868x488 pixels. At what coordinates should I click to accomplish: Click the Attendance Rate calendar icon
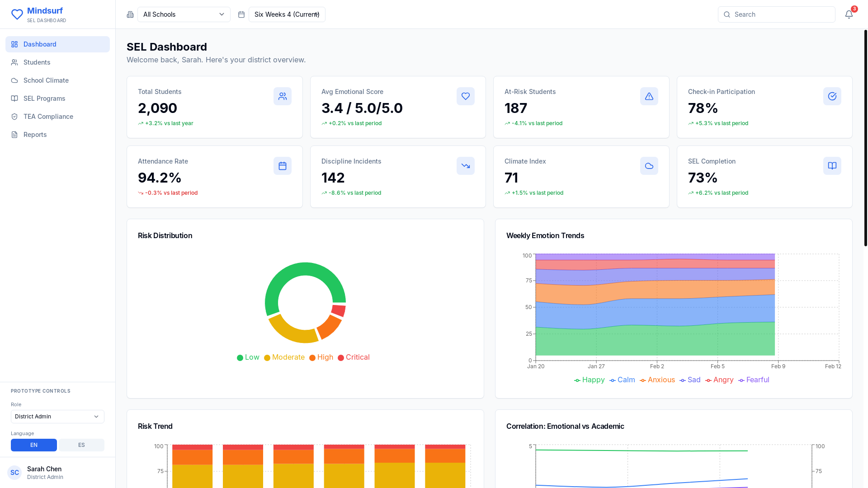click(x=282, y=166)
